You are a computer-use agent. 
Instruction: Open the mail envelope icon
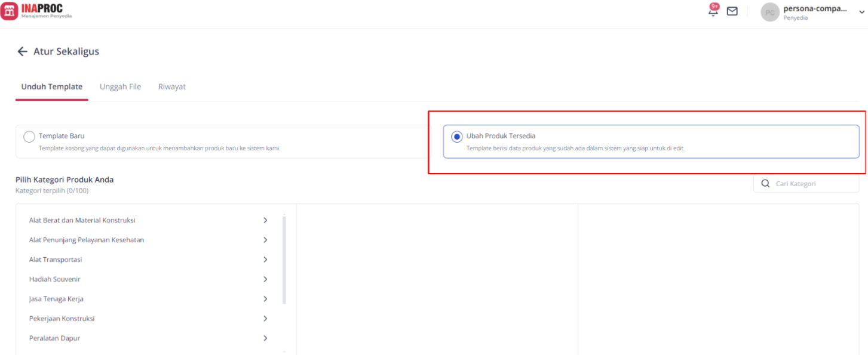tap(732, 11)
